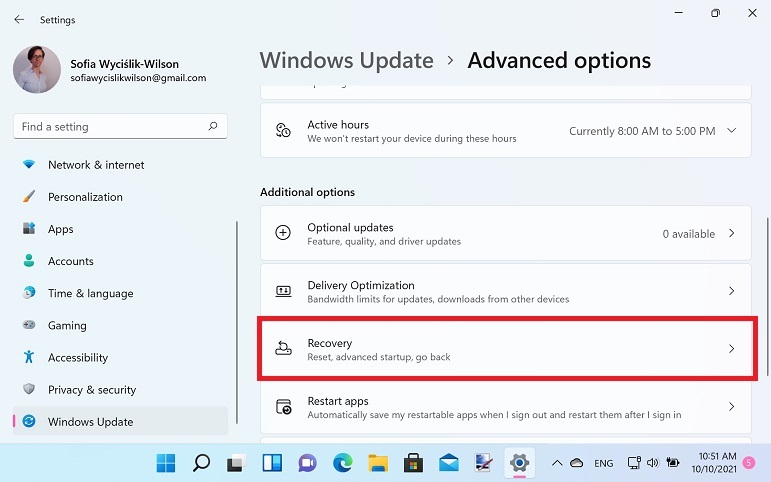The width and height of the screenshot is (771, 482).
Task: Click the Delivery Optimization icon
Action: tap(283, 291)
